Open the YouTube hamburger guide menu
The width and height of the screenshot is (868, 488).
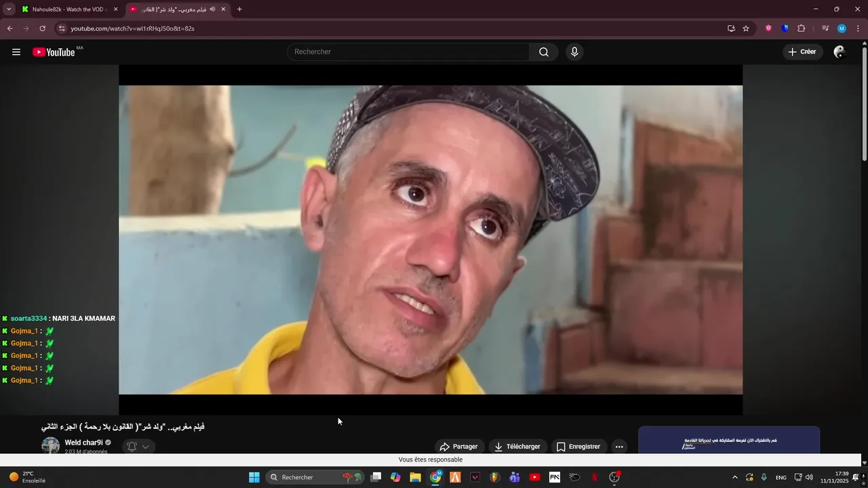pyautogui.click(x=16, y=52)
